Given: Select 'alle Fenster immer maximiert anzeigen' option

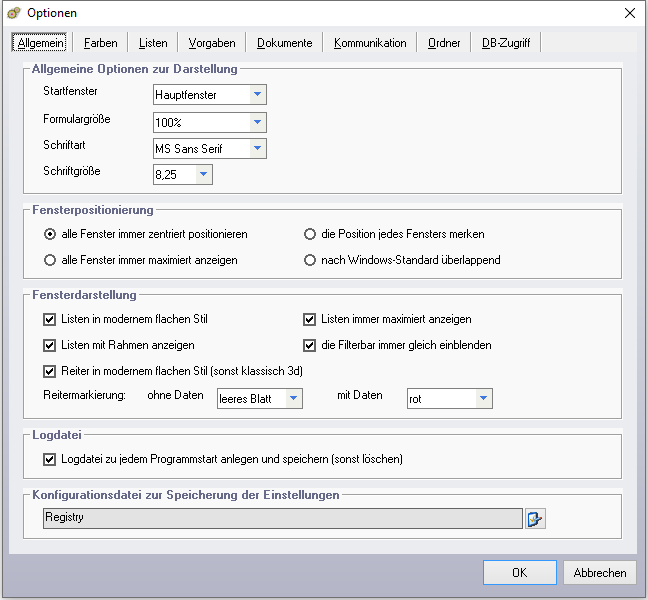Looking at the screenshot, I should click(50, 260).
